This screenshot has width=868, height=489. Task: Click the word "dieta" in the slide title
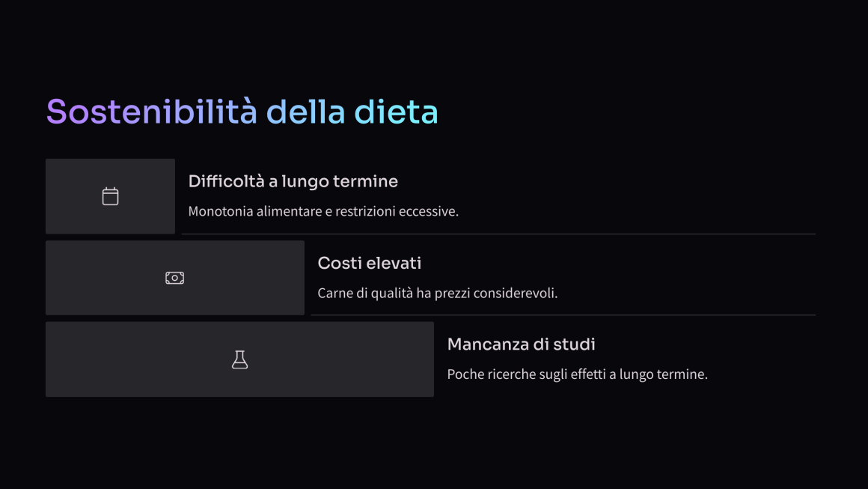click(x=396, y=112)
